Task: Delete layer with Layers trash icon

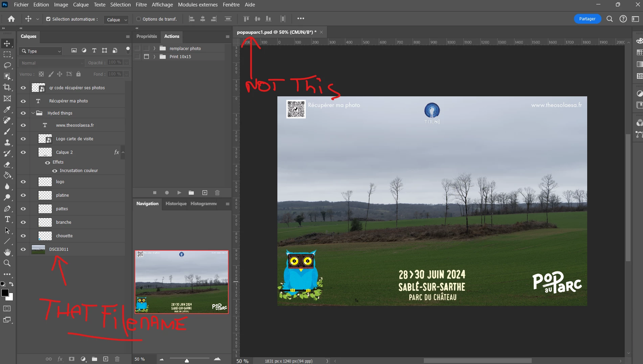Action: click(x=117, y=359)
